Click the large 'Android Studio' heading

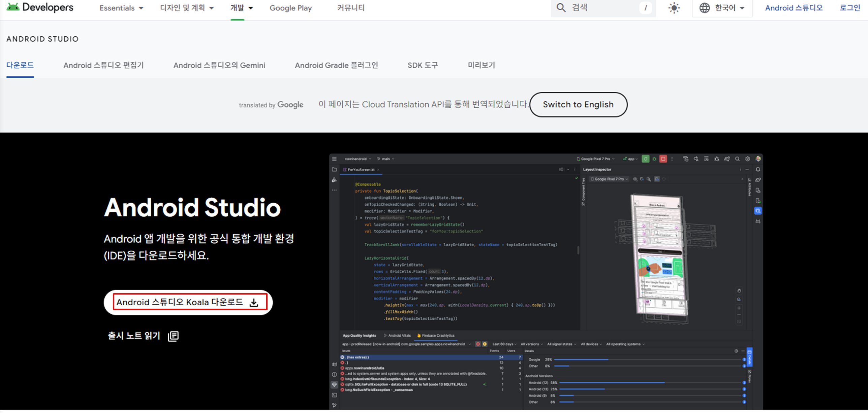pyautogui.click(x=192, y=207)
